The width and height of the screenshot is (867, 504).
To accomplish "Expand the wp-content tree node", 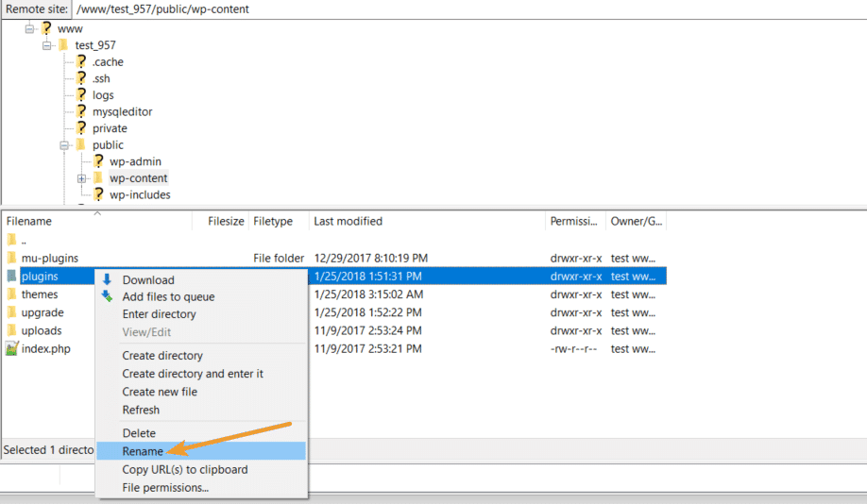I will (81, 178).
